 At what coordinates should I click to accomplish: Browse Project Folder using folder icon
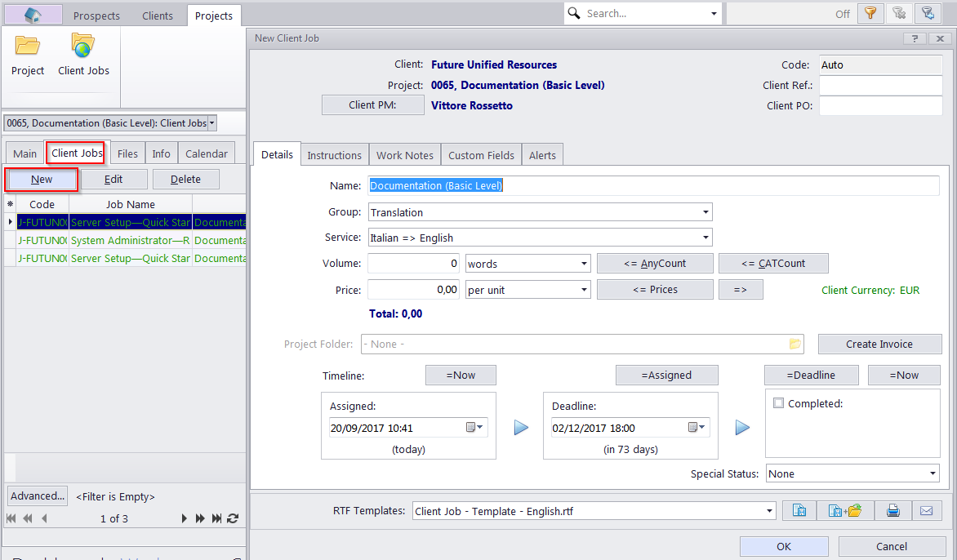tap(795, 344)
